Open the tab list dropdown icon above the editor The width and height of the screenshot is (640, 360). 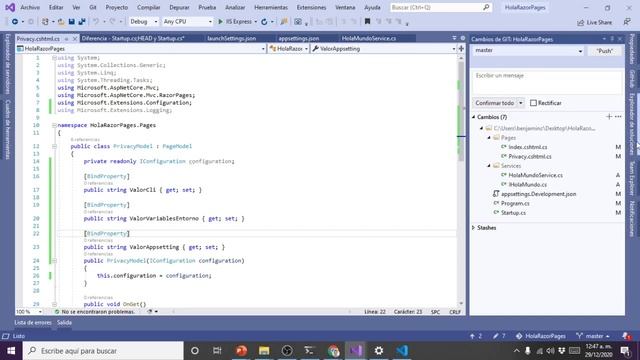pos(454,38)
